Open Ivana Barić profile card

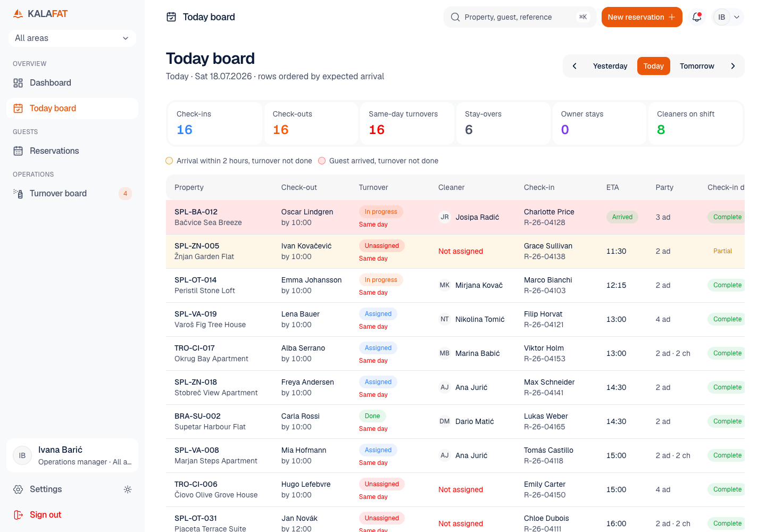coord(72,455)
